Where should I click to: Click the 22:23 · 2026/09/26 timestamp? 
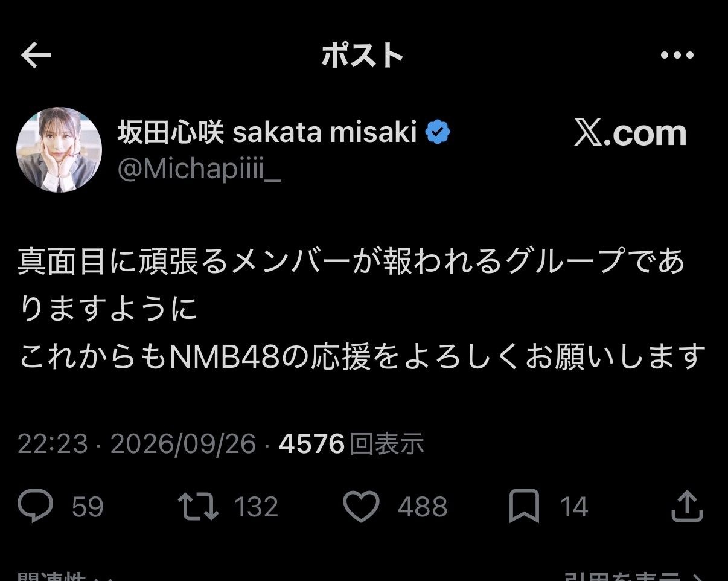(x=137, y=445)
